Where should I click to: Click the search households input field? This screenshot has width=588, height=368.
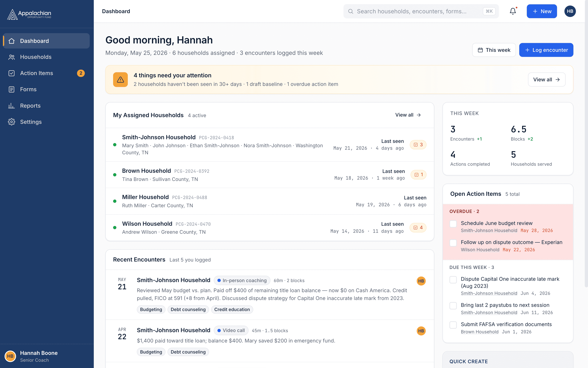[421, 11]
